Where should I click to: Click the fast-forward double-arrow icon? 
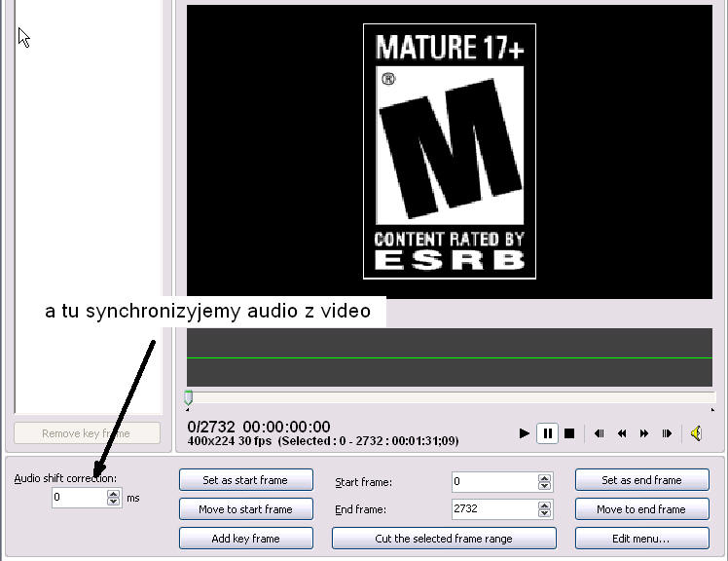click(644, 433)
